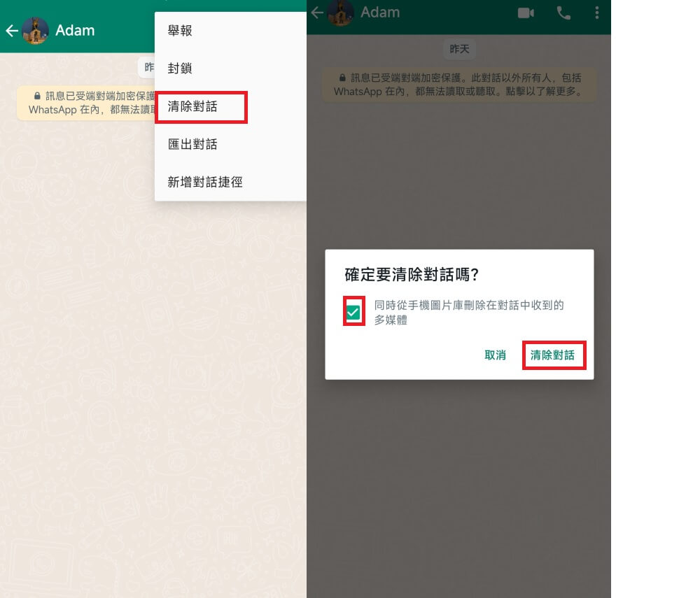
Task: Tap the left screen's back arrow
Action: click(11, 30)
